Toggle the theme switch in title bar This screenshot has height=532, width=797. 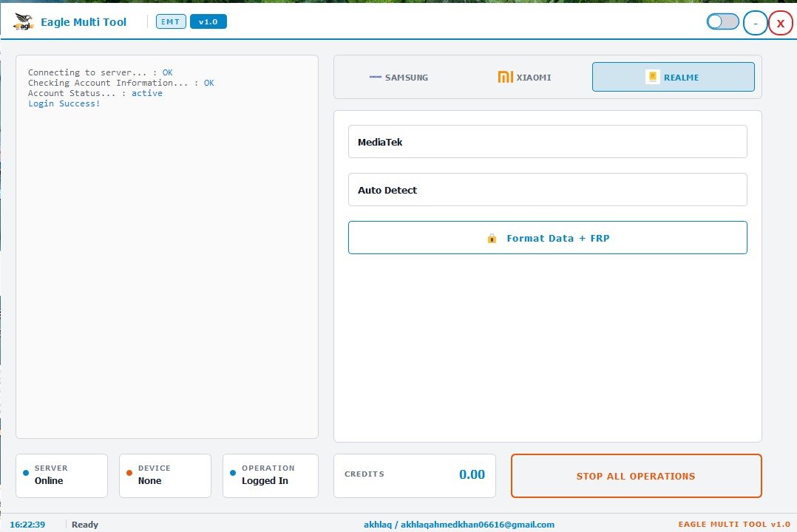[722, 22]
